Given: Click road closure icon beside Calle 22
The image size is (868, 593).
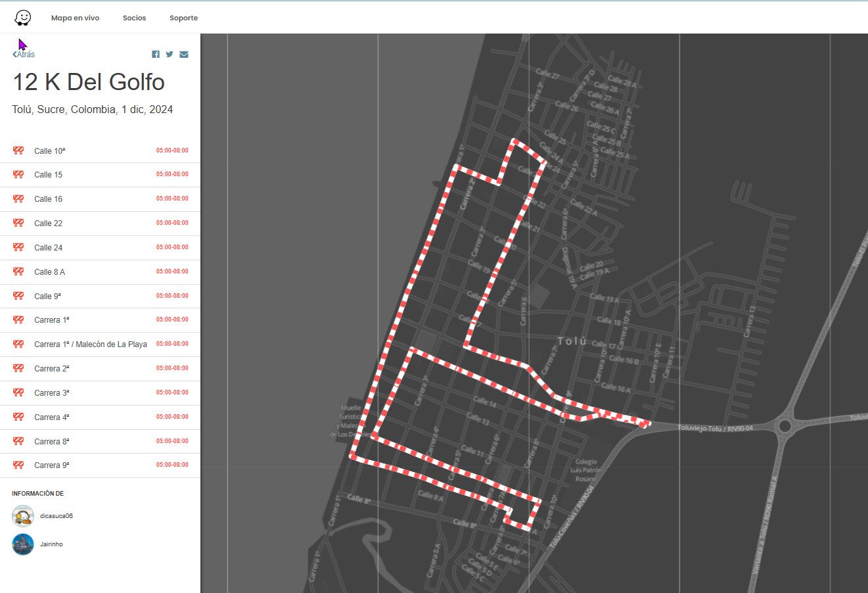Looking at the screenshot, I should (x=18, y=224).
